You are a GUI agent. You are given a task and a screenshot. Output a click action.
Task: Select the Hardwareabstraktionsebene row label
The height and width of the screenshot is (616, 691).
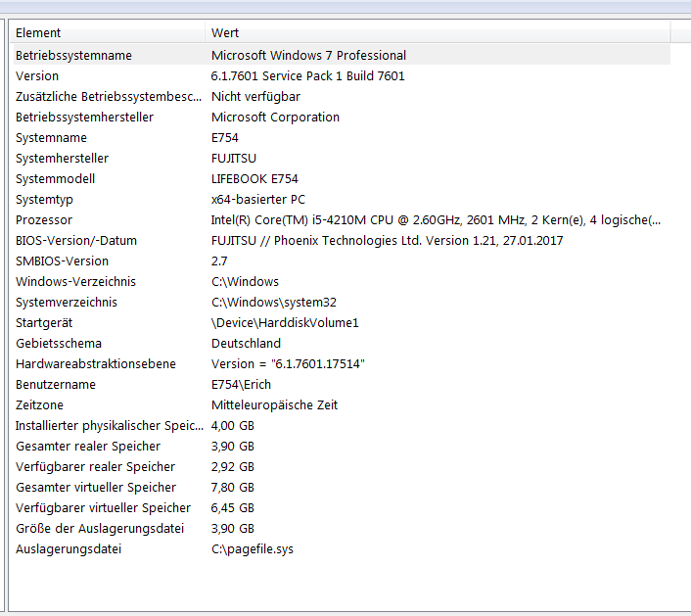[96, 364]
